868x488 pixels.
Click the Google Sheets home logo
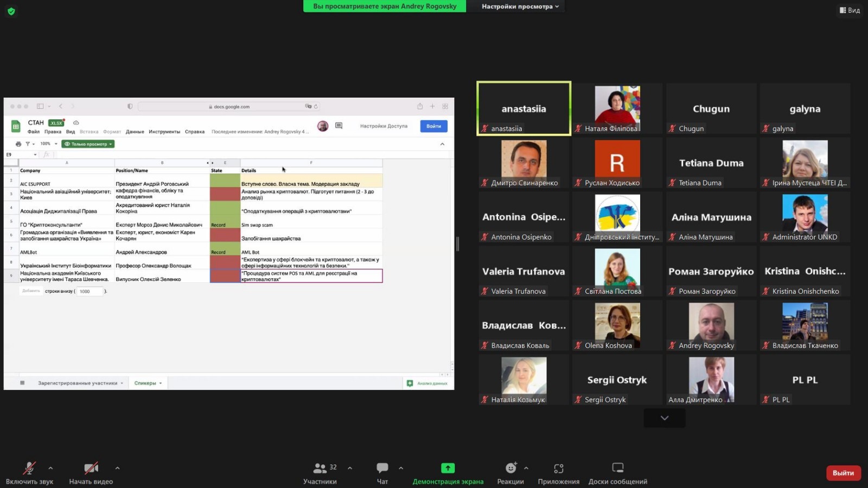[16, 126]
